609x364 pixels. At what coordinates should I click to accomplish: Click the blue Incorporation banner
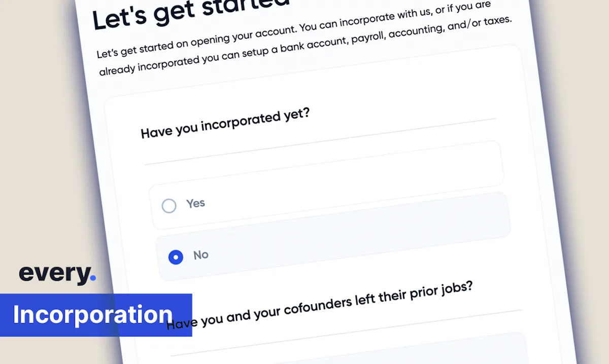[96, 315]
